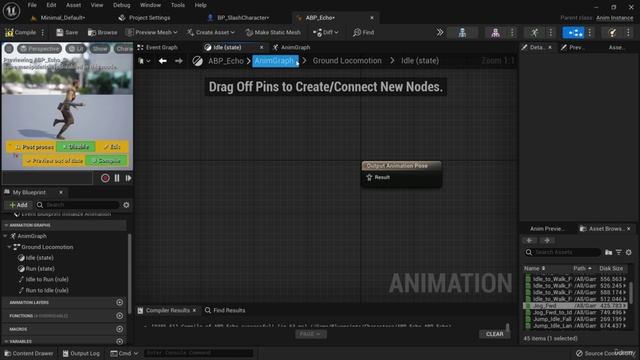Open the Asset menu
This screenshot has width=640, height=360.
point(73,5)
